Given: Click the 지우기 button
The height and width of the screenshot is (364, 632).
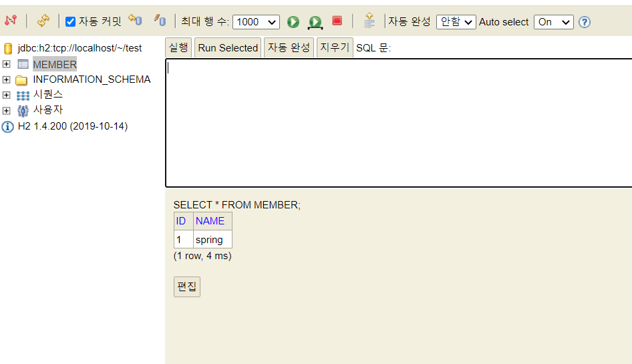Looking at the screenshot, I should [335, 47].
